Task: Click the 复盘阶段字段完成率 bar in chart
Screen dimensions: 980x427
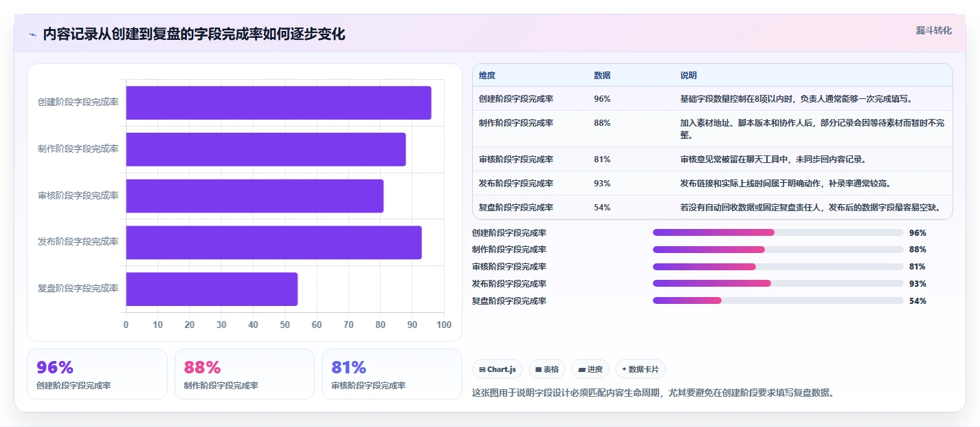Action: coord(212,289)
